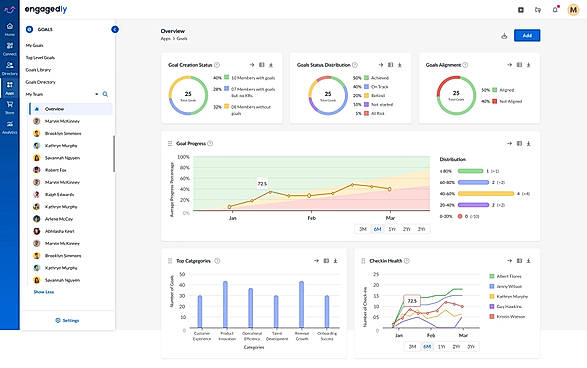Open Top Level Goals in side menu
This screenshot has width=587, height=368.
tap(40, 58)
